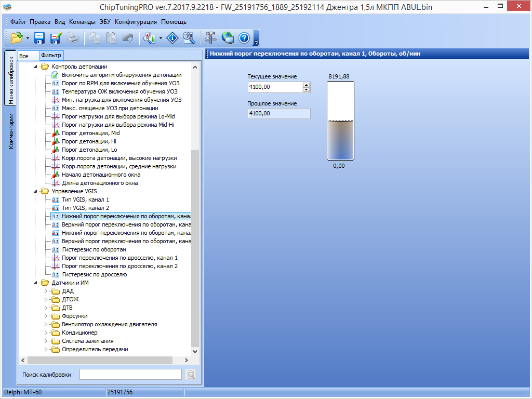The width and height of the screenshot is (532, 399).
Task: Select Порог детонации, Lo item
Action: click(x=89, y=150)
